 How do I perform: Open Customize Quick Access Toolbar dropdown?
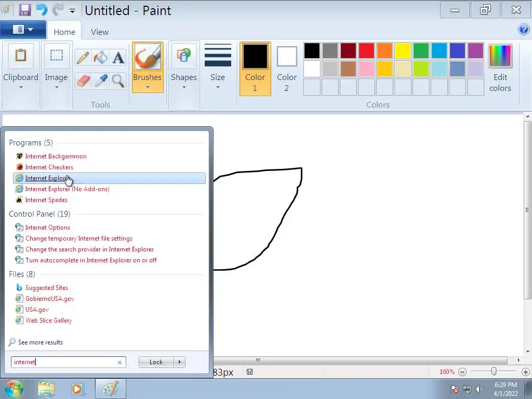click(72, 11)
